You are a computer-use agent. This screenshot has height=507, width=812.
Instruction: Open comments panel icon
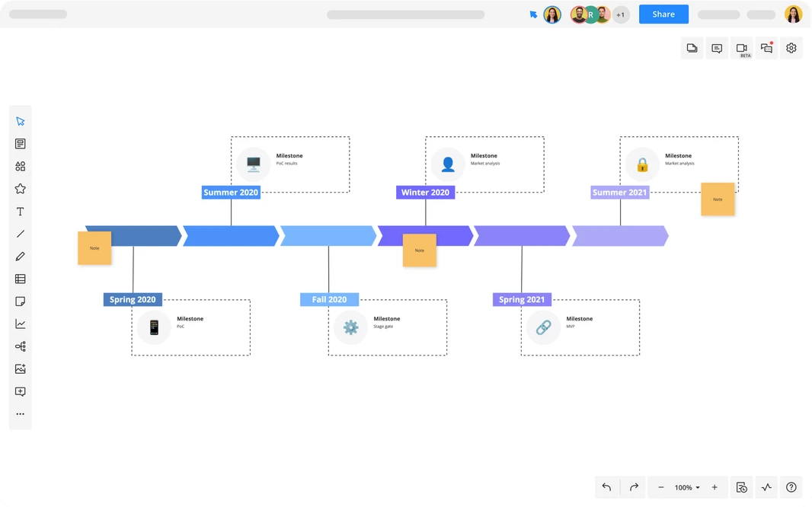point(717,48)
